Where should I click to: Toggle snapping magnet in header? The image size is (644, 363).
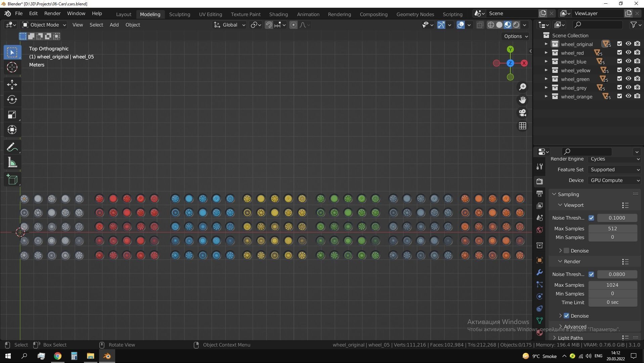[x=269, y=25]
